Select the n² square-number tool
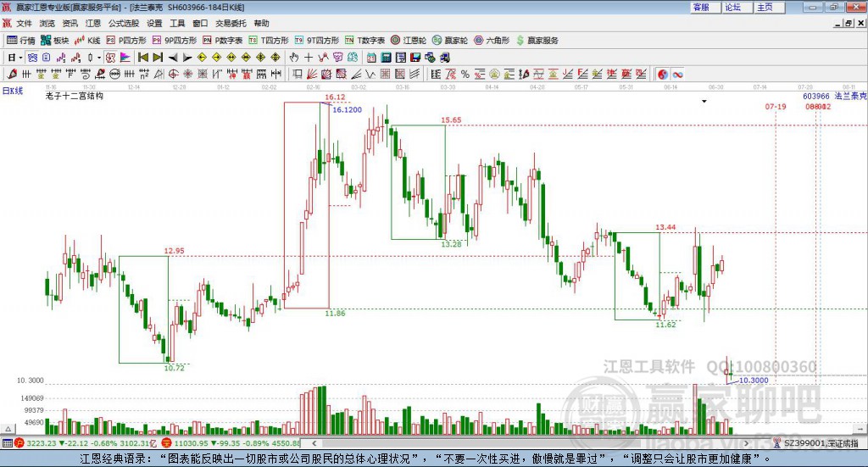Screen dimensions: 868x467 click(x=144, y=74)
